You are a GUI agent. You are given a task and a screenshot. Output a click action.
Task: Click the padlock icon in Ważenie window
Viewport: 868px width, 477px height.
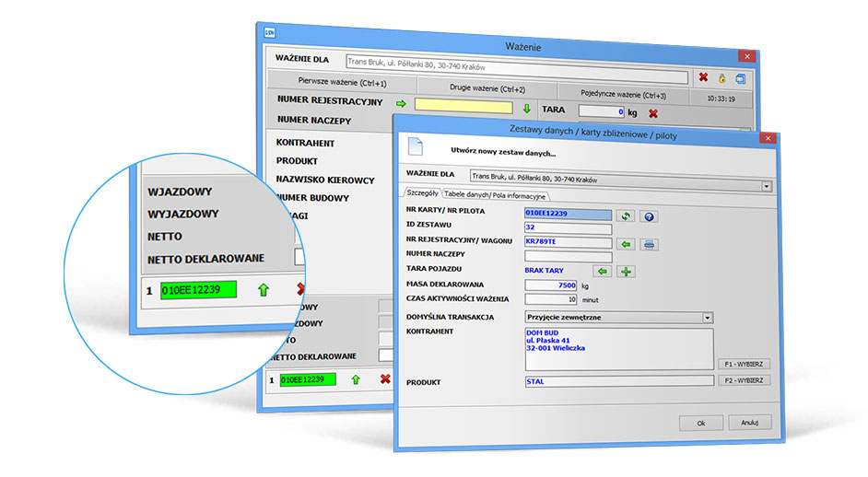pyautogui.click(x=722, y=78)
